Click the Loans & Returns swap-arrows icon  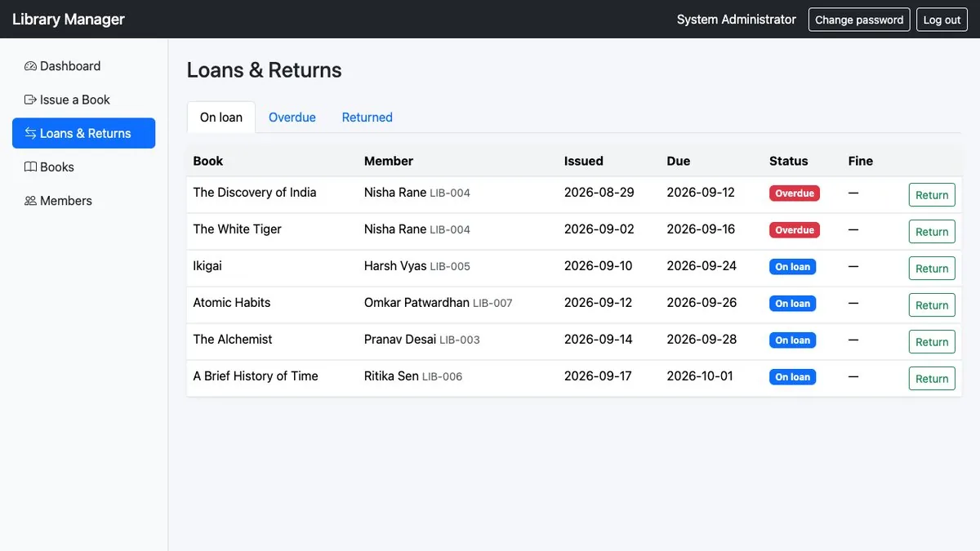click(x=30, y=133)
